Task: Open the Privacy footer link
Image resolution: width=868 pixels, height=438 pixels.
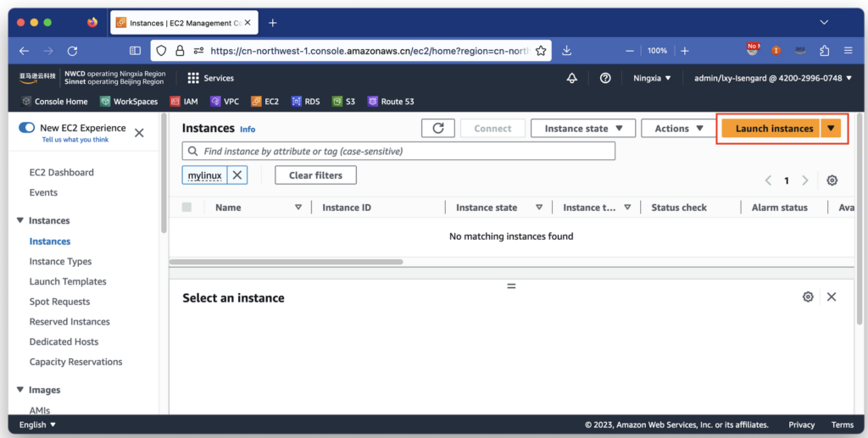Action: pos(802,424)
